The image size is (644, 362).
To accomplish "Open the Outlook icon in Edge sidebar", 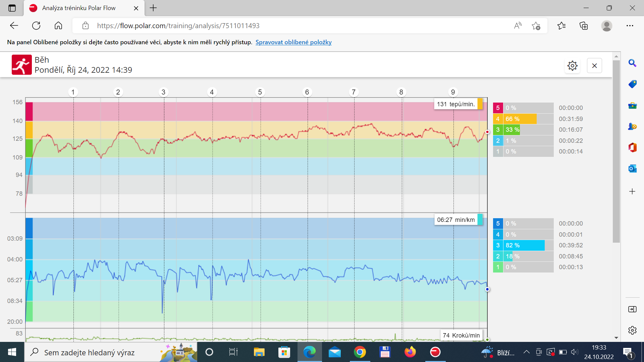I will [x=632, y=169].
